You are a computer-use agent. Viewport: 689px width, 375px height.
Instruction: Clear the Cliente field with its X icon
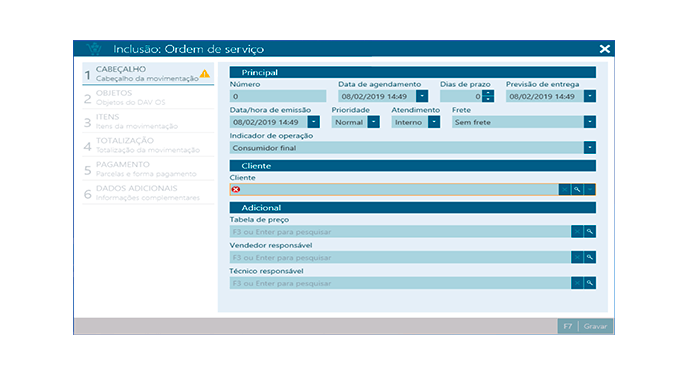pyautogui.click(x=564, y=189)
